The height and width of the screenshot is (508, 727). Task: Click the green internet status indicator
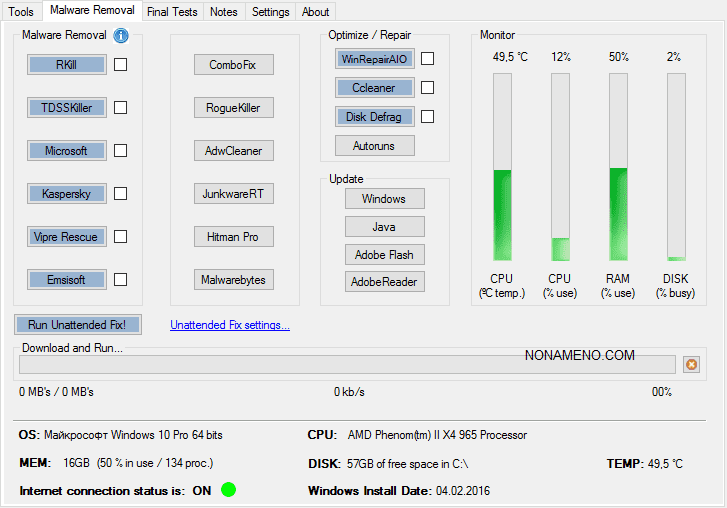[x=229, y=490]
